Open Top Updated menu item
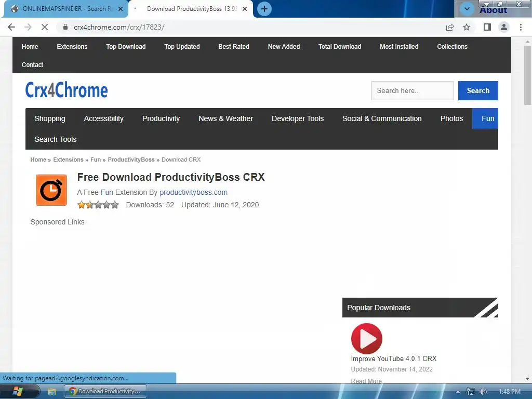This screenshot has height=399, width=532. tap(182, 46)
